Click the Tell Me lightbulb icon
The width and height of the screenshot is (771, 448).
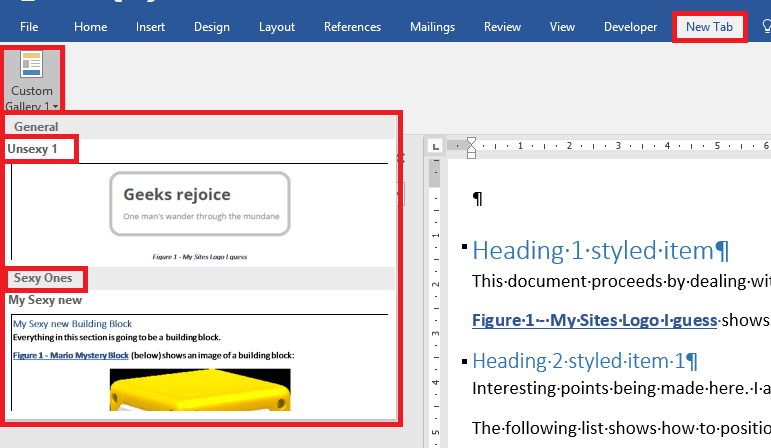pos(765,27)
